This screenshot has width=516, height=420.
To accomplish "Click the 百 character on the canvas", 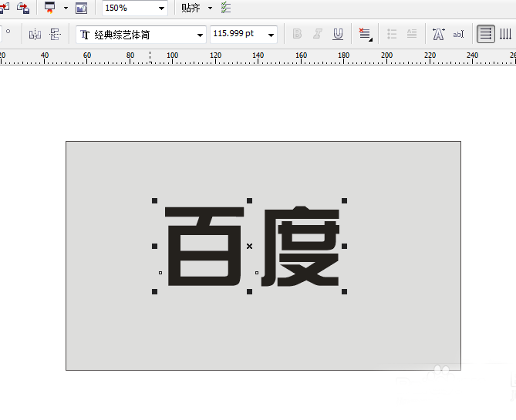I will click(204, 247).
